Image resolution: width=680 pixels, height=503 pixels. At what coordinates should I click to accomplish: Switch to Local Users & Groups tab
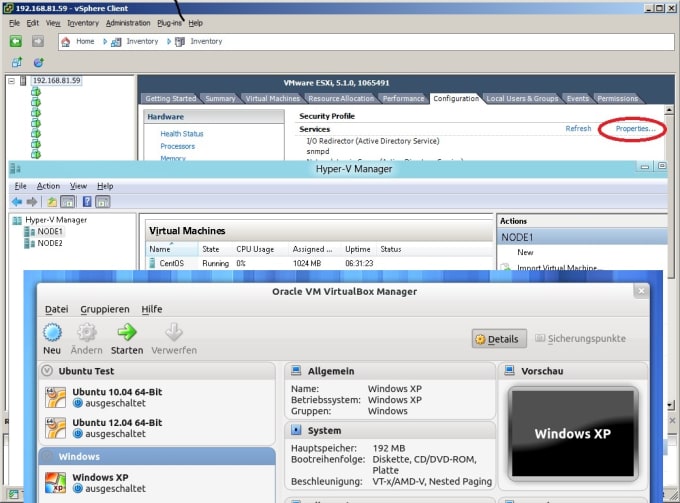(522, 98)
